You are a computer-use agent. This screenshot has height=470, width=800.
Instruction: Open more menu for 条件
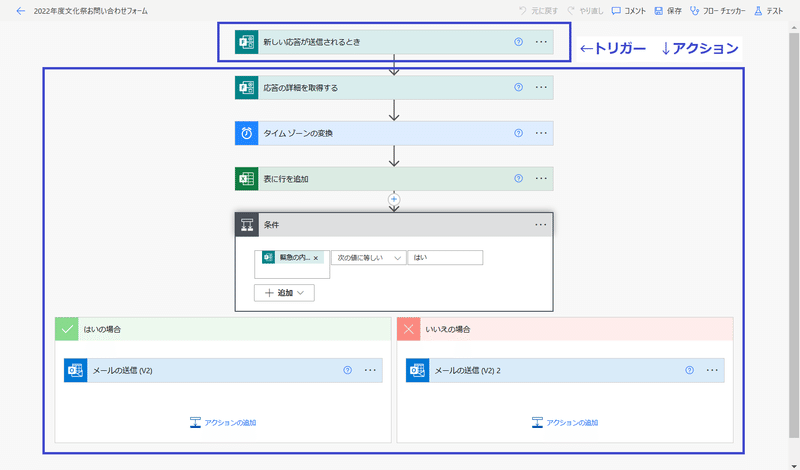click(x=540, y=225)
